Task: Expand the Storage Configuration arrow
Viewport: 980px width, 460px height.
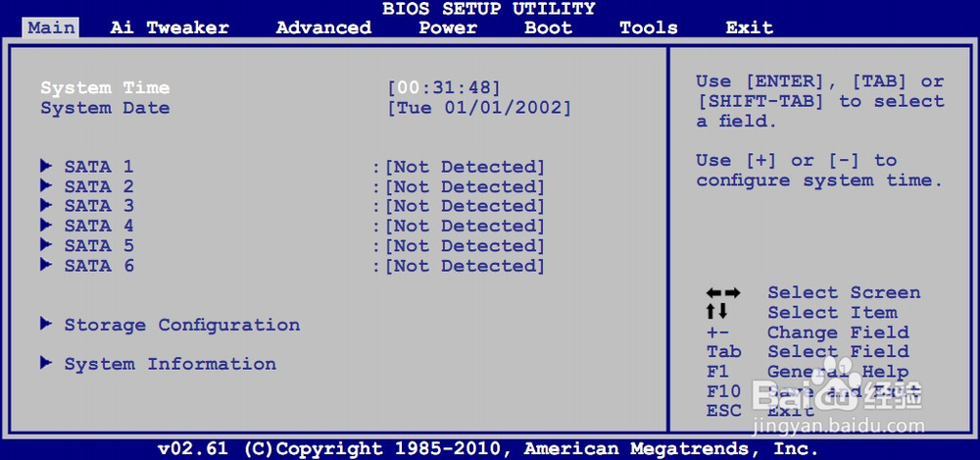Action: point(46,325)
